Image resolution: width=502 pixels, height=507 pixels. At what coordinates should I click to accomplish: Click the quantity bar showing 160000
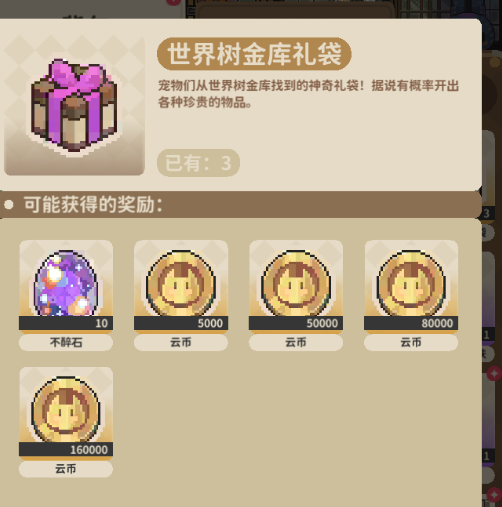point(66,450)
